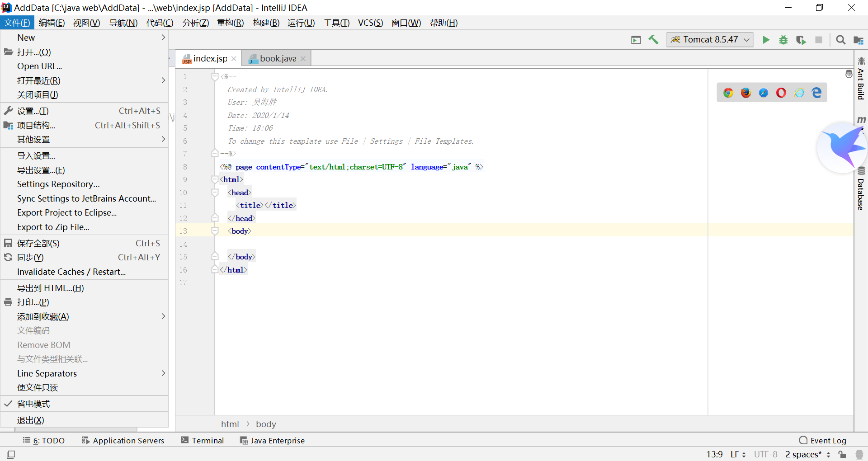868x461 pixels.
Task: Open the 编辑(E) menu
Action: point(52,23)
